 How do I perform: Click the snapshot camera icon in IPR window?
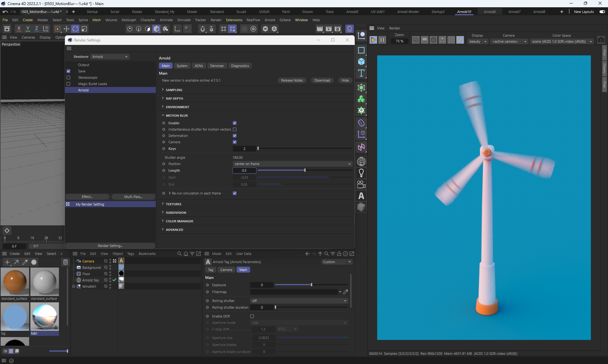click(x=601, y=40)
